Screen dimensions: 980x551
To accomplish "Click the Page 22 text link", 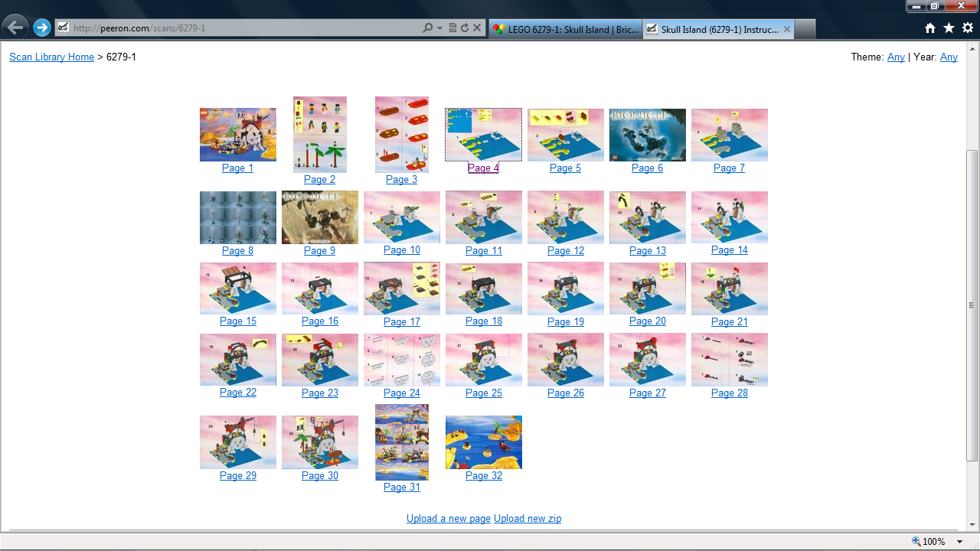I will [x=238, y=392].
